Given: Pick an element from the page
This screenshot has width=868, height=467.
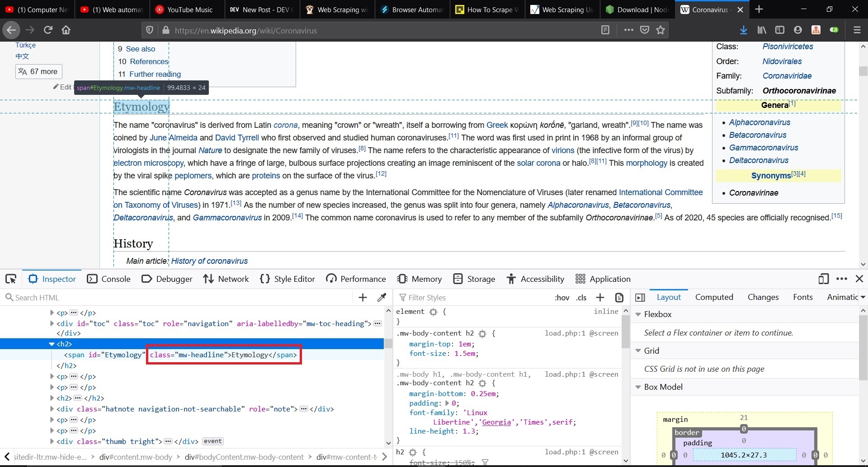Looking at the screenshot, I should (x=11, y=279).
